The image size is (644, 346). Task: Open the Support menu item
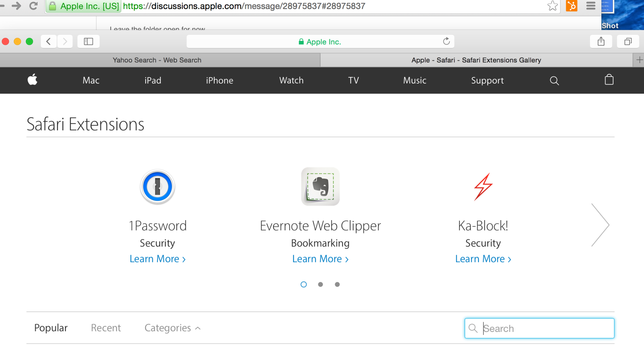[x=487, y=81]
